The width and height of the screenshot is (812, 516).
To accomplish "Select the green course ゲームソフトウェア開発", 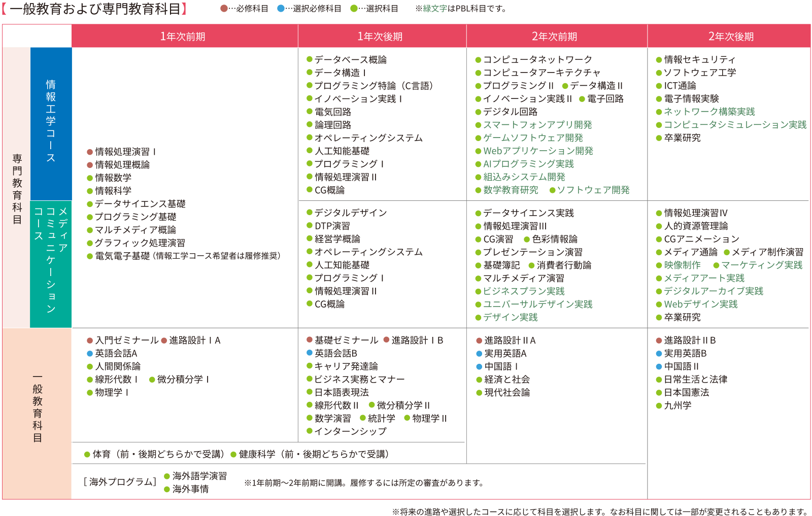I will point(529,138).
